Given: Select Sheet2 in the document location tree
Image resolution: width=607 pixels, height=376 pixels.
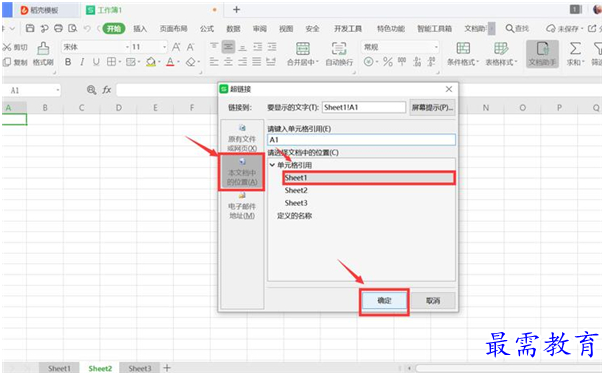Looking at the screenshot, I should pyautogui.click(x=296, y=190).
